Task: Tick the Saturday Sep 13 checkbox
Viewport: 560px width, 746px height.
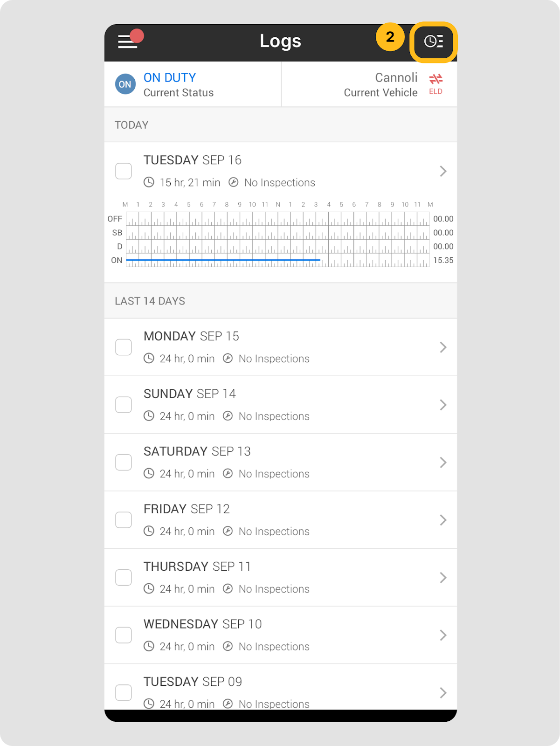Action: (x=124, y=463)
